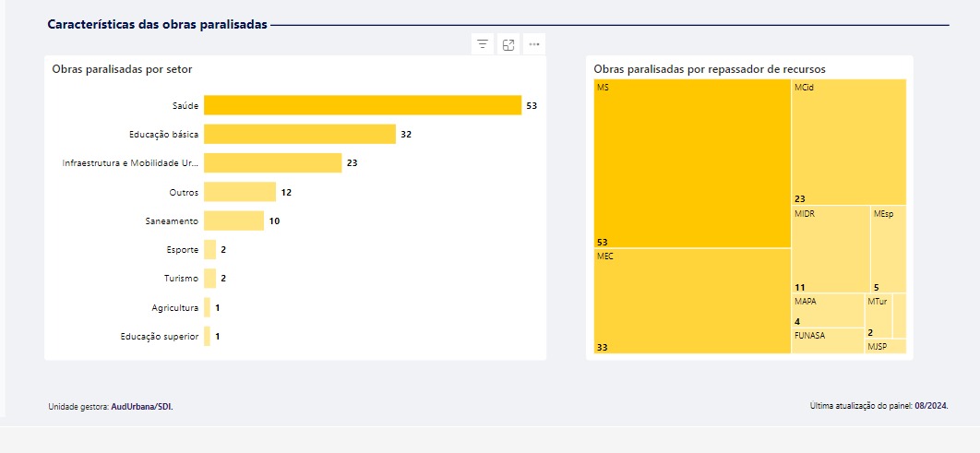Click the Agricultura bar
Viewport: 980px width, 453px height.
click(x=207, y=307)
